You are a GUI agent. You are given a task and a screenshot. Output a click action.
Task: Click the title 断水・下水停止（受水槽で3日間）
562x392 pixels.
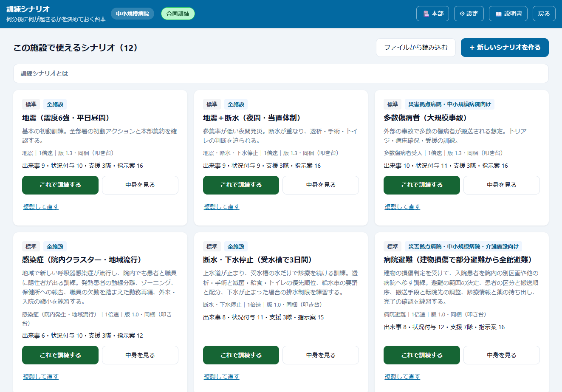(257, 260)
